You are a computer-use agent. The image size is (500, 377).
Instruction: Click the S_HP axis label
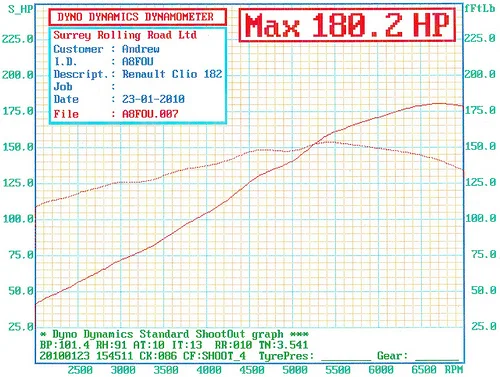click(x=20, y=9)
